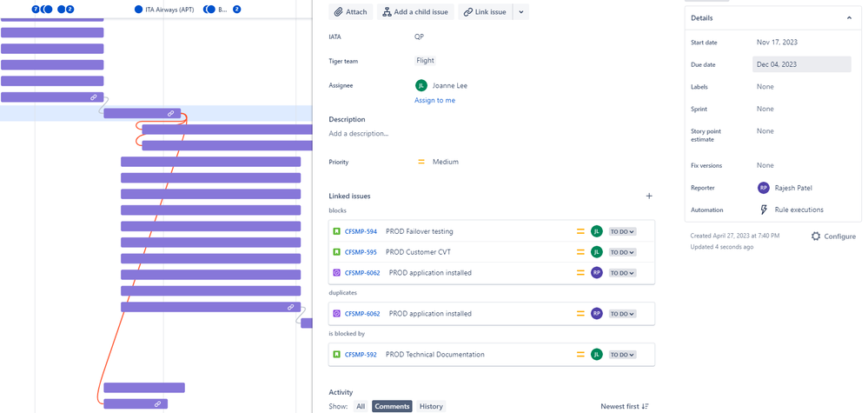
Task: Edit Due date Dec 04, 2023
Action: pos(802,64)
